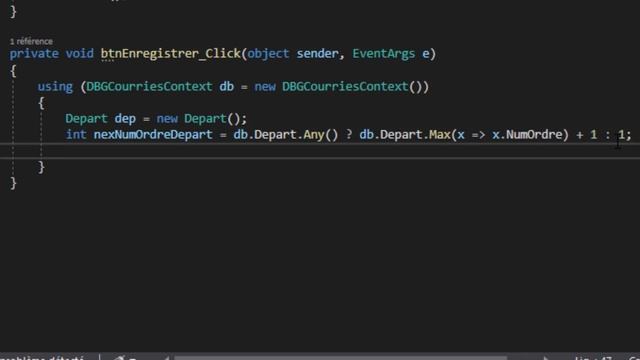Click the 'void' return type keyword

point(79,54)
